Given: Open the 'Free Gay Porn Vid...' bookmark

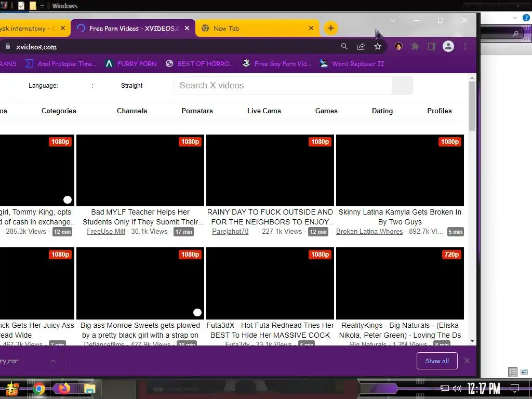Looking at the screenshot, I should pyautogui.click(x=276, y=63).
